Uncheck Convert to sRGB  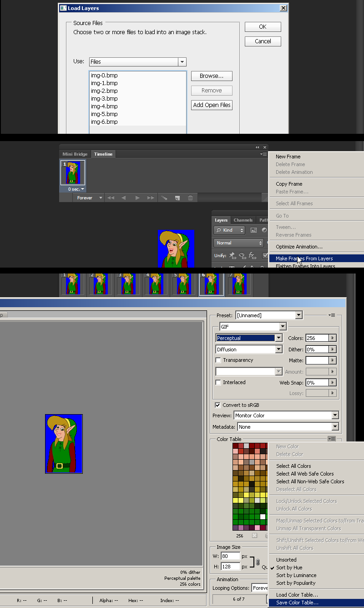217,405
